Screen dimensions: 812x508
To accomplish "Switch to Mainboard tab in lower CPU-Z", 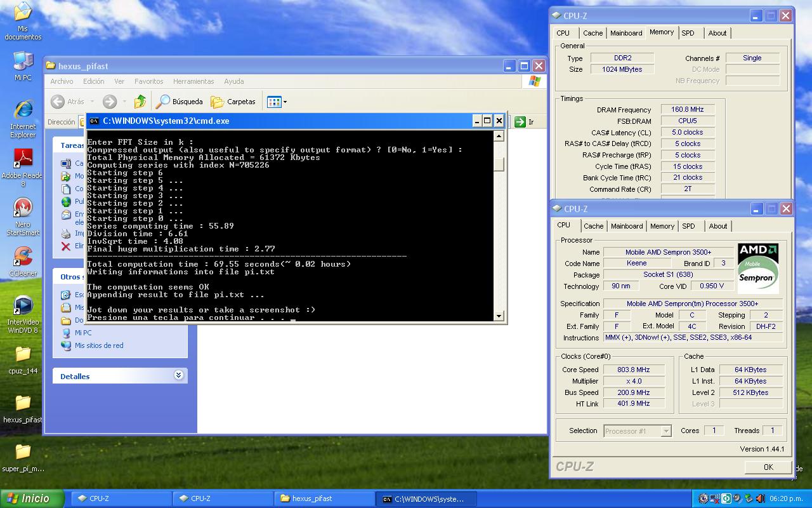I will coord(627,226).
